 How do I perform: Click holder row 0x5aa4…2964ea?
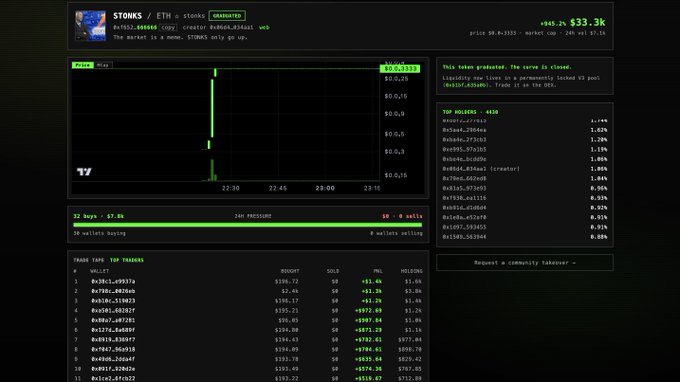click(x=525, y=130)
